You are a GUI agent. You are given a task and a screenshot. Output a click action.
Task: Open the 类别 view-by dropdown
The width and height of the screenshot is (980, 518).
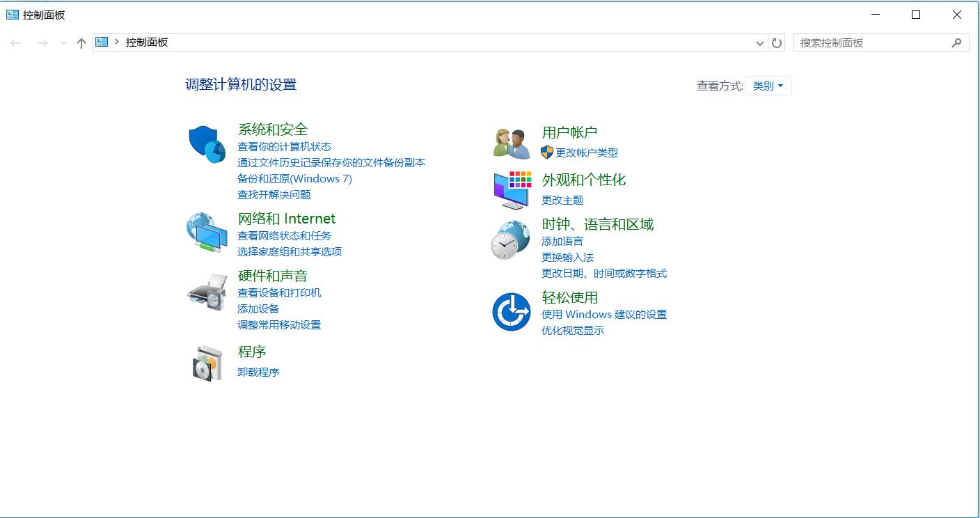click(x=768, y=85)
